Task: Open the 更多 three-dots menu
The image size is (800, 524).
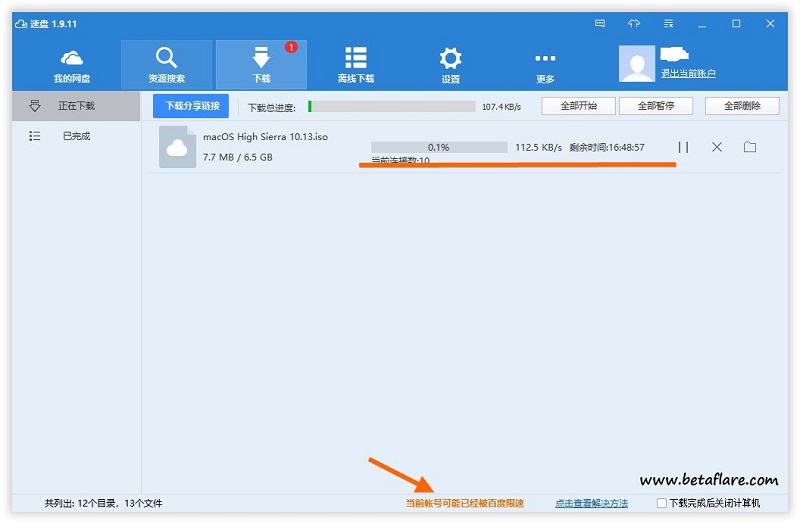Action: [545, 64]
